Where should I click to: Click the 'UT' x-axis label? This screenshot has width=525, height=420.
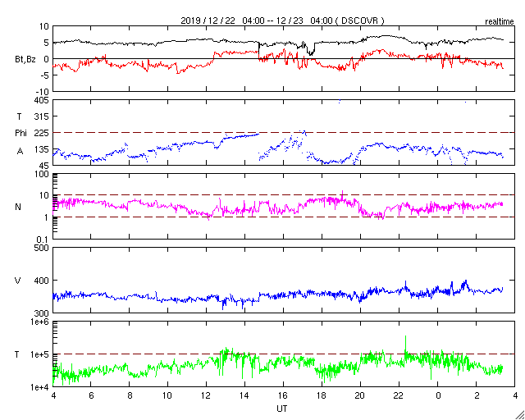pos(282,409)
